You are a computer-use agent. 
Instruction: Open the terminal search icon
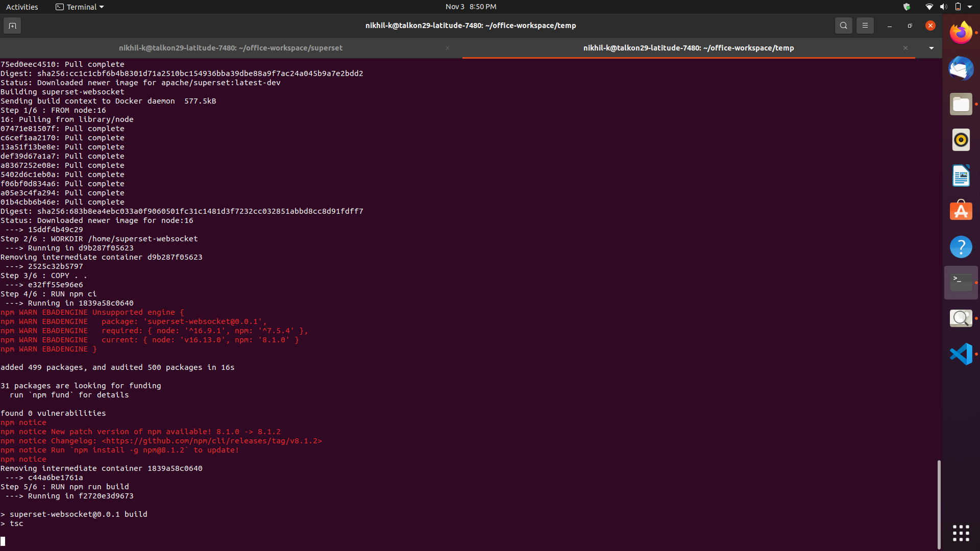tap(843, 26)
